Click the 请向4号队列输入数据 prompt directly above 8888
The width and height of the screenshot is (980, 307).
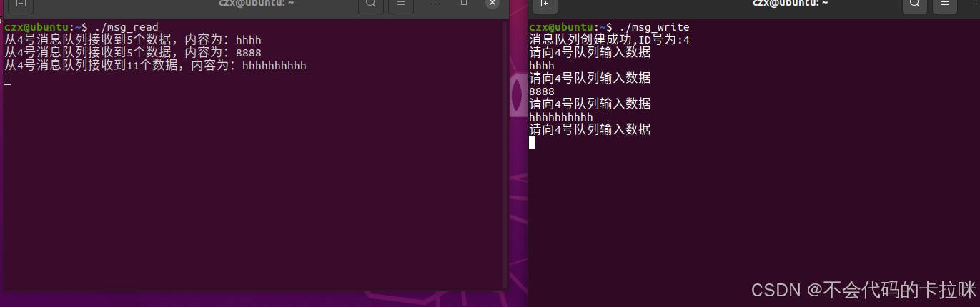point(590,79)
